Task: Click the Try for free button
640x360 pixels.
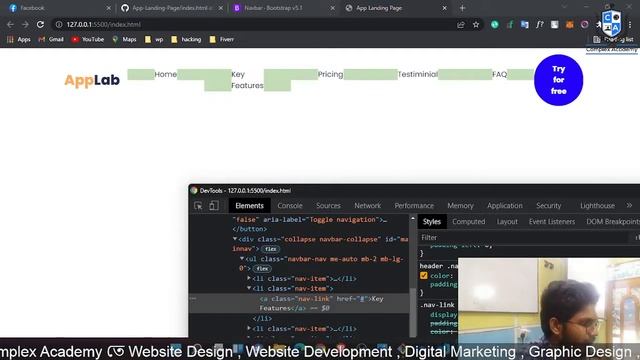Action: coord(558,80)
